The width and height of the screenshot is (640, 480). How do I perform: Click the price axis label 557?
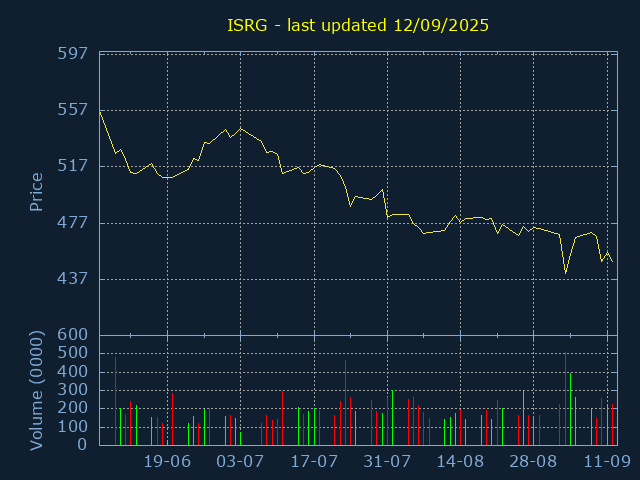[x=73, y=109]
